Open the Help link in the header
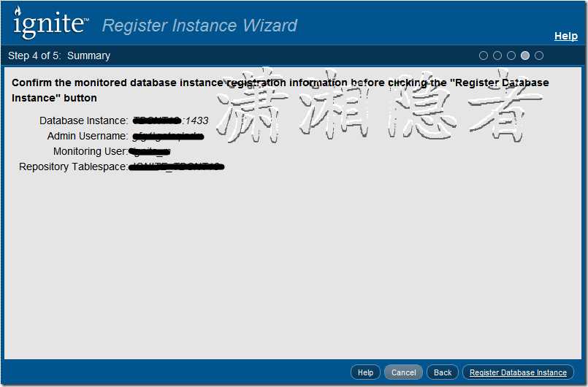The height and width of the screenshot is (387, 588). click(x=566, y=36)
